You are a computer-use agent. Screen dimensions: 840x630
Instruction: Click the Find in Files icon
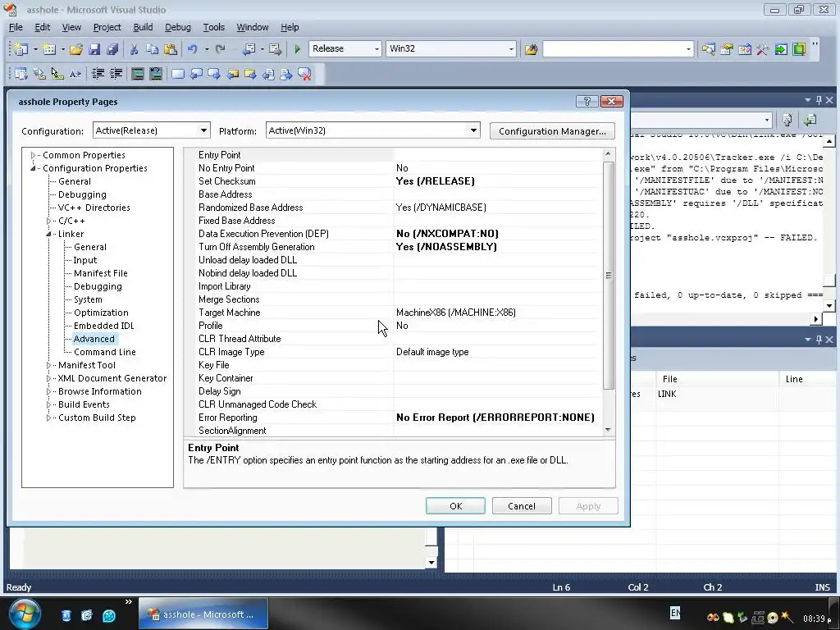531,49
